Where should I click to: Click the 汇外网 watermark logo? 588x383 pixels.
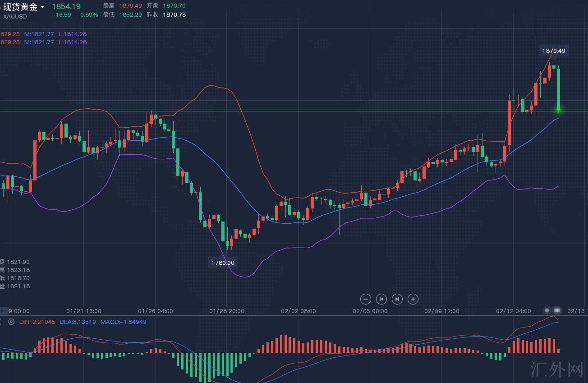(556, 369)
